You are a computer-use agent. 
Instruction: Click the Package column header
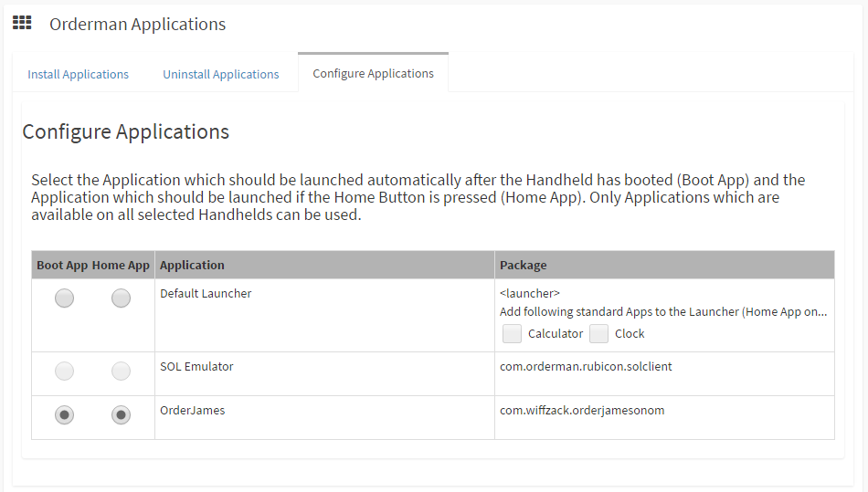coord(523,265)
